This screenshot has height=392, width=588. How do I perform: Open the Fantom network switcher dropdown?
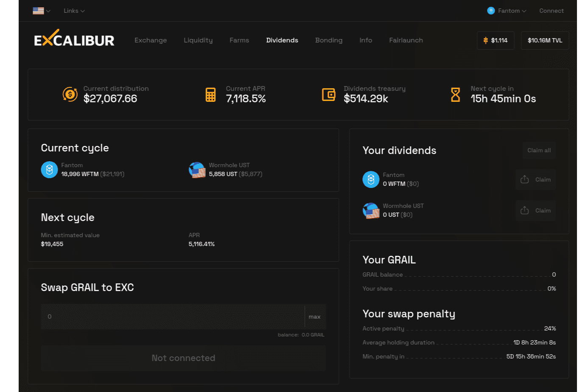(507, 11)
